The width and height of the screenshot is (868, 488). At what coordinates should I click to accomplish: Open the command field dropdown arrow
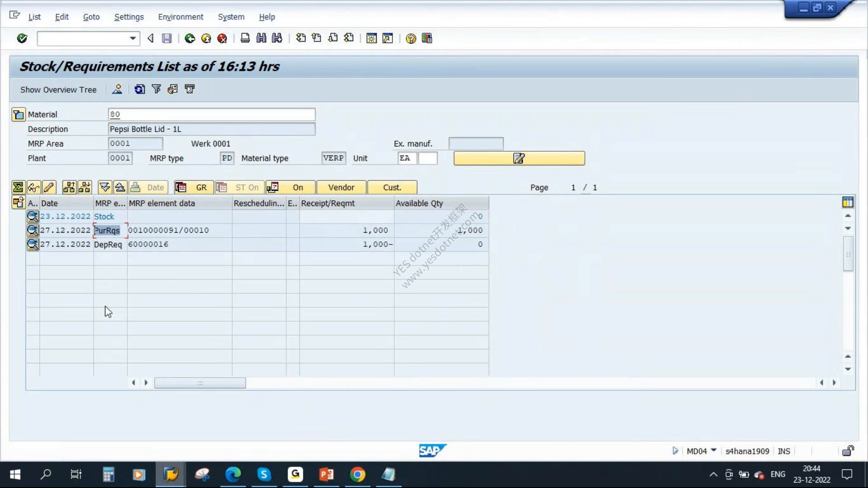[x=132, y=38]
